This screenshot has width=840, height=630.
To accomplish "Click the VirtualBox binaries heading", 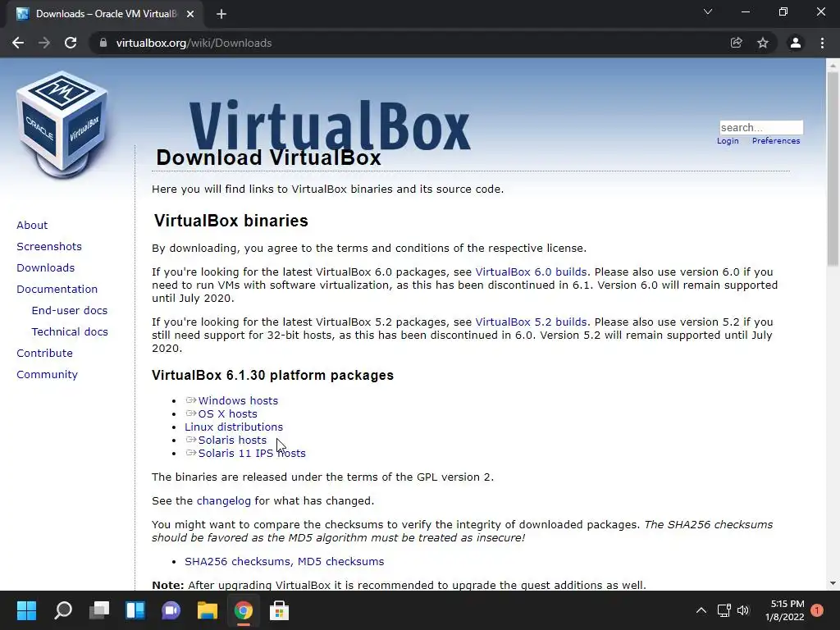I will click(231, 221).
